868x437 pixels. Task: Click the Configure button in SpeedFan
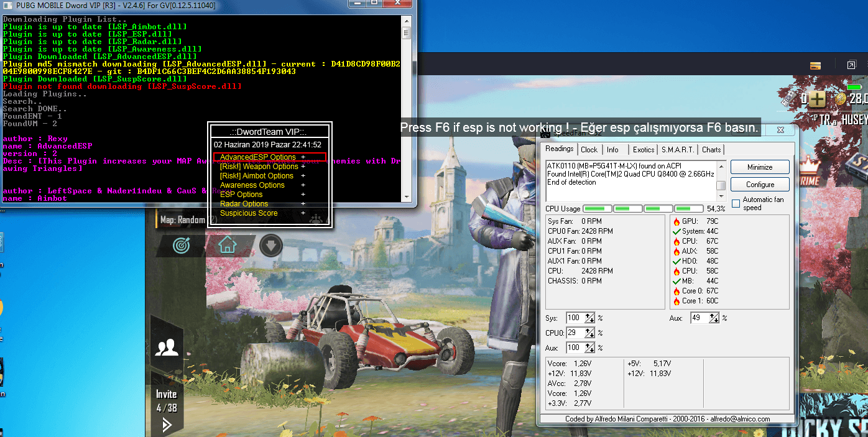(760, 185)
